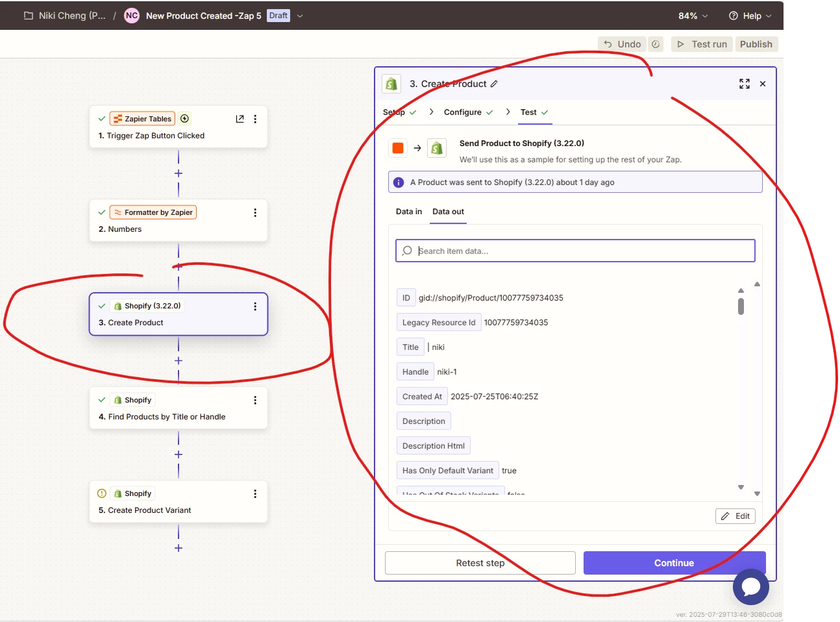
Task: Switch to the Data in tab
Action: [x=409, y=212]
